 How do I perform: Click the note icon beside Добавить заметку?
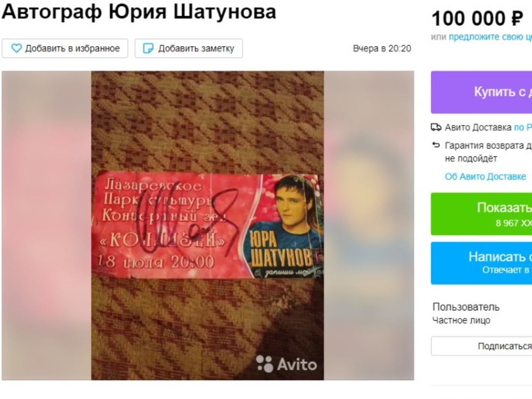148,48
